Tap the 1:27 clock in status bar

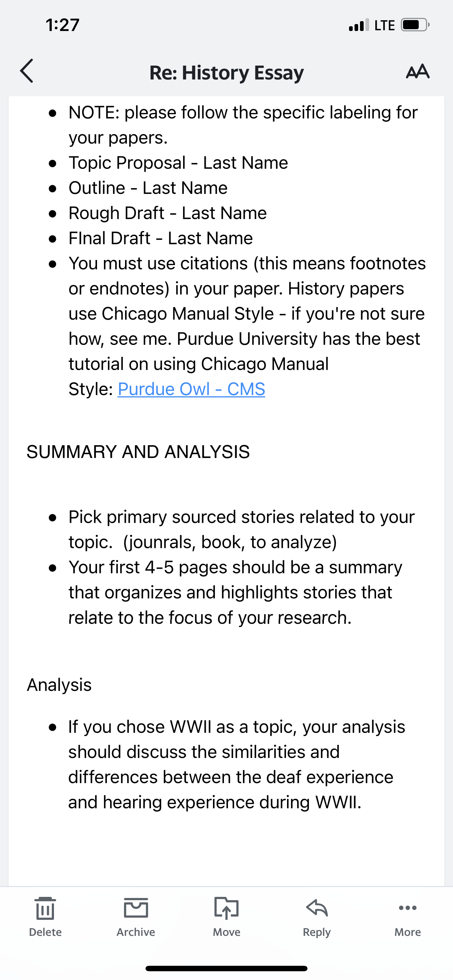[62, 25]
